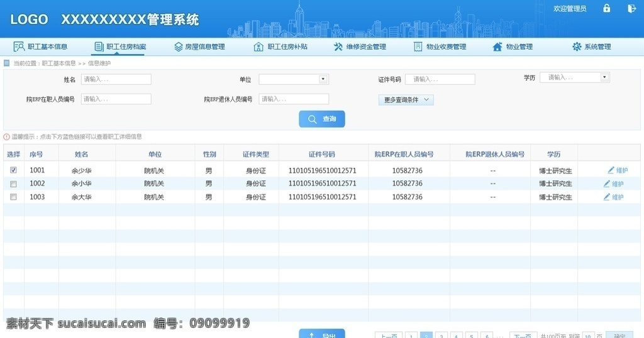Click the 证件号码 input field
Image resolution: width=644 pixels, height=338 pixels.
click(x=440, y=79)
